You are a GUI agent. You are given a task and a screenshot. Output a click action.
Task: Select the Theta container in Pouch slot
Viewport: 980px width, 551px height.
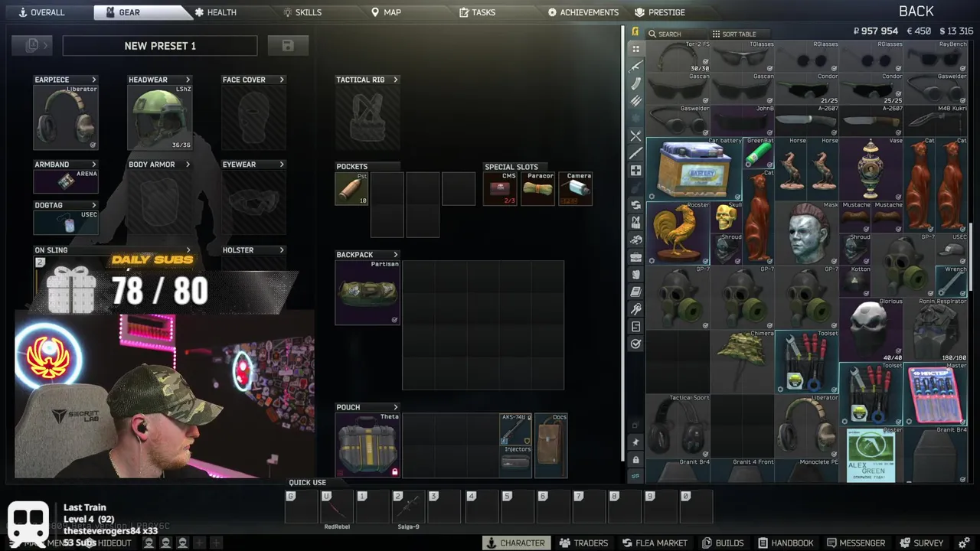(x=367, y=445)
